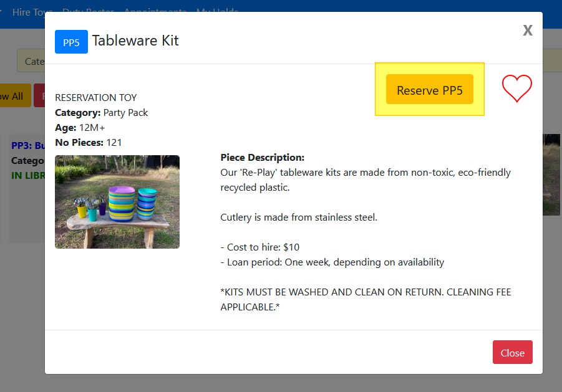The height and width of the screenshot is (392, 562).
Task: Click the red button beside Show All
Action: coord(39,96)
